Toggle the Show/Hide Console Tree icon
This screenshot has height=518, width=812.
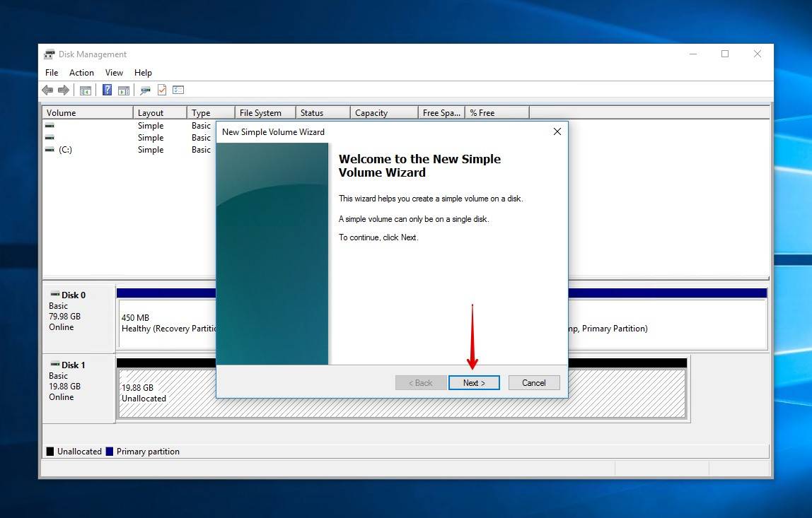point(86,90)
